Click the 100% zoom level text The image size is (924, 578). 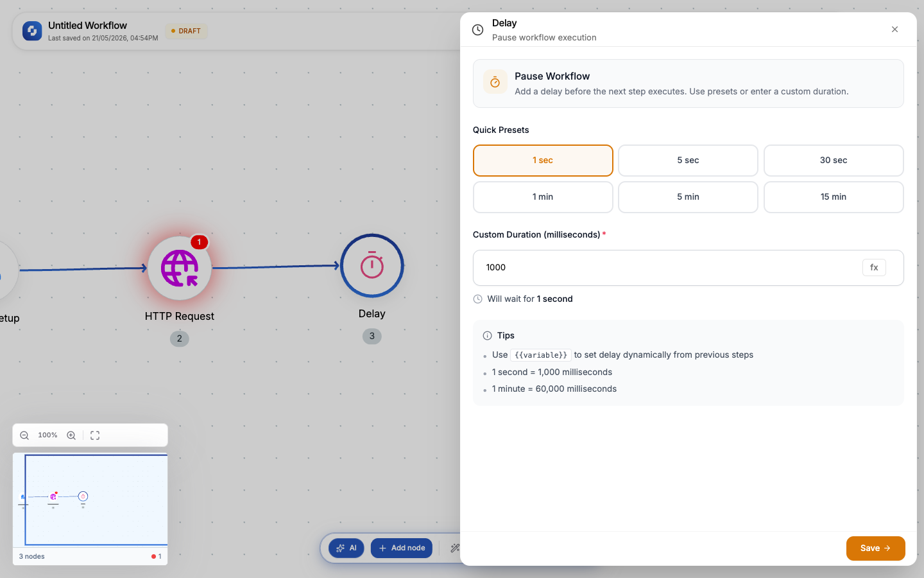point(47,435)
